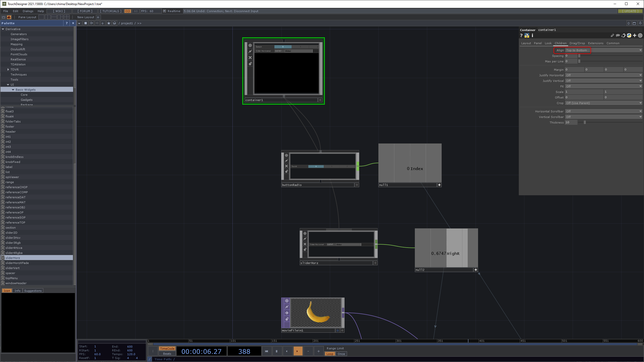The height and width of the screenshot is (362, 644).
Task: Open the Justify Horizontal dropdown
Action: click(604, 75)
